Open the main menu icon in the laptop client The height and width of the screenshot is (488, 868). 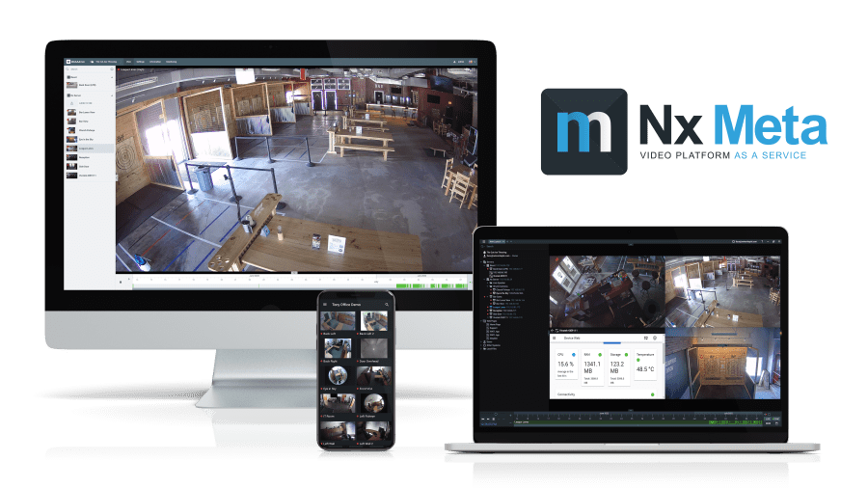pos(484,242)
